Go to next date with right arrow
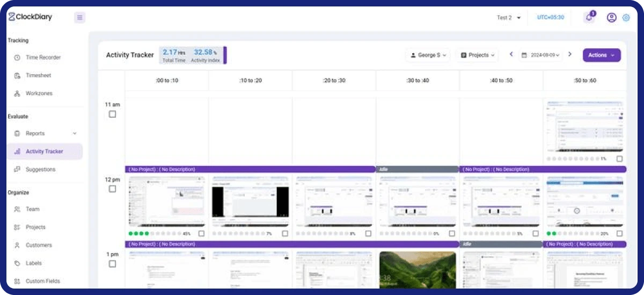The image size is (644, 295). pos(570,54)
